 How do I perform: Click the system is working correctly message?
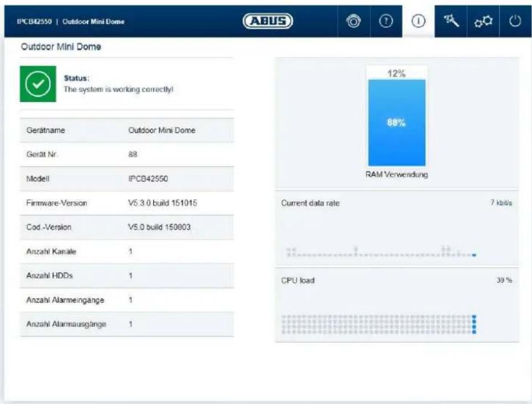pyautogui.click(x=118, y=89)
